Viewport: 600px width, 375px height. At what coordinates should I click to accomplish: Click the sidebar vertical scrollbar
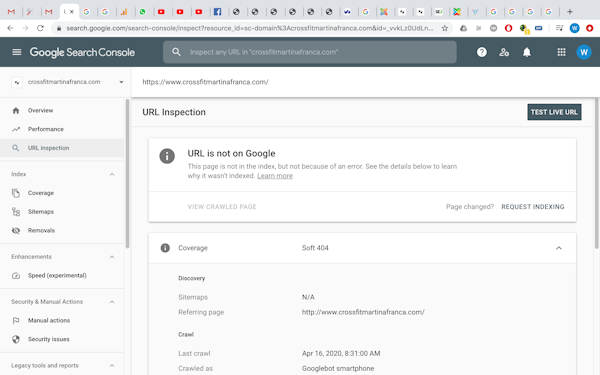pos(127,173)
